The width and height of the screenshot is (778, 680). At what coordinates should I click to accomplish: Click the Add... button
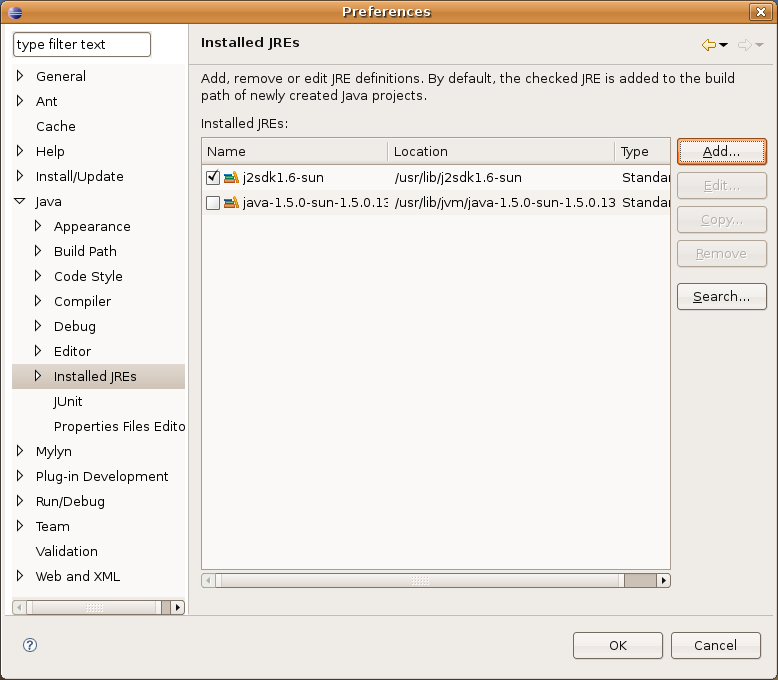(721, 152)
